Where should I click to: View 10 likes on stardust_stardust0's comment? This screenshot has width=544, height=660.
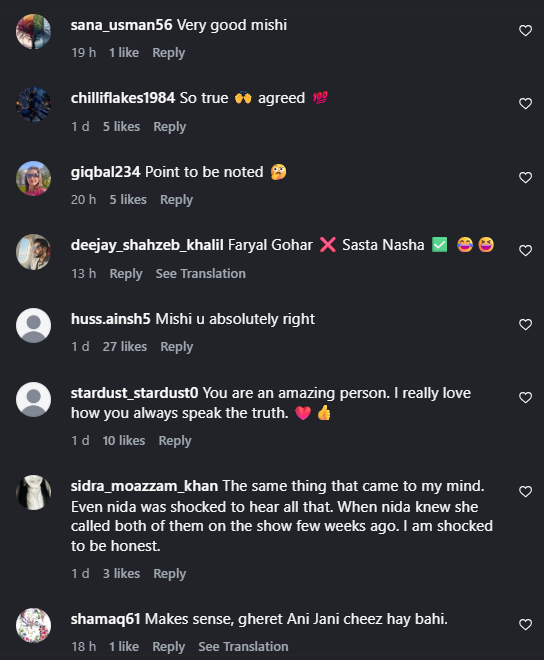(124, 440)
